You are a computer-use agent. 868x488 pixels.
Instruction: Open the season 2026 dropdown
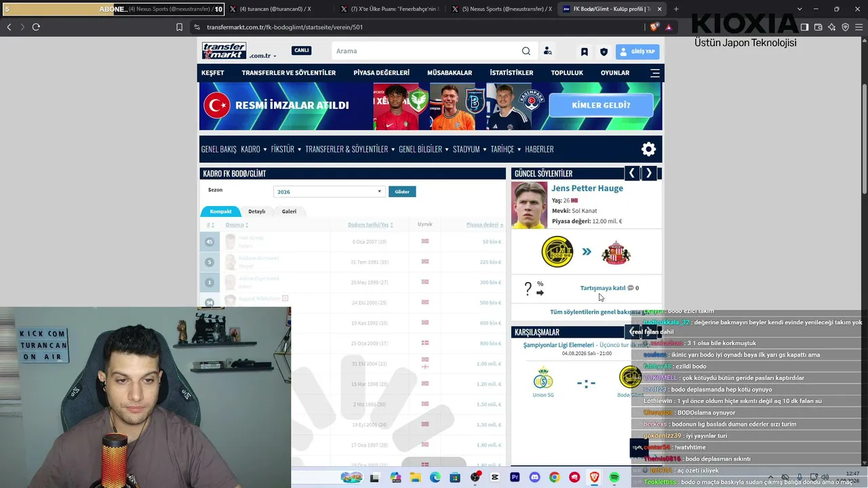330,192
